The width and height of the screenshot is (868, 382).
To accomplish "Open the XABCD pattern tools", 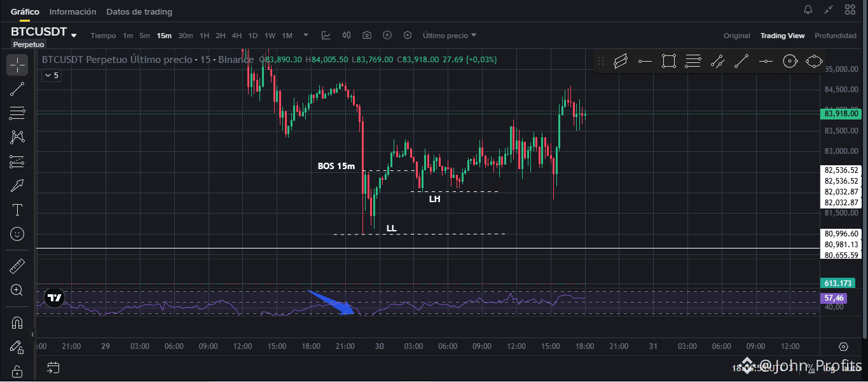I will 17,137.
